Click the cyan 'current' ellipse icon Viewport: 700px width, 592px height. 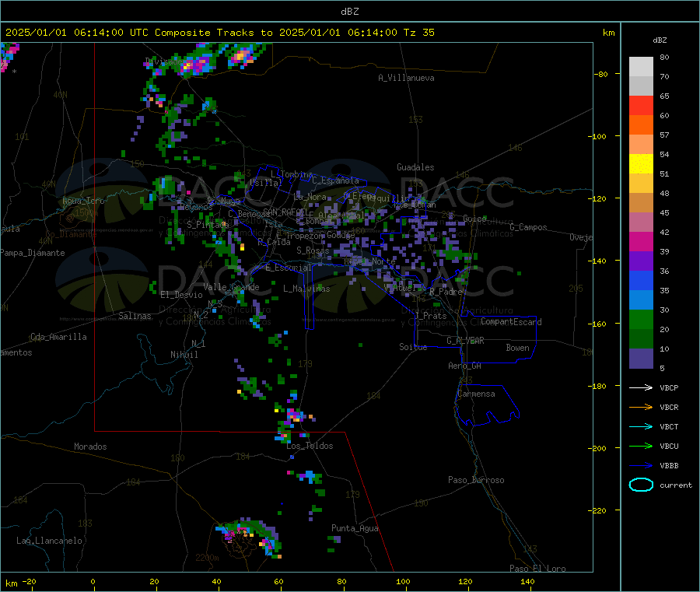click(x=641, y=485)
